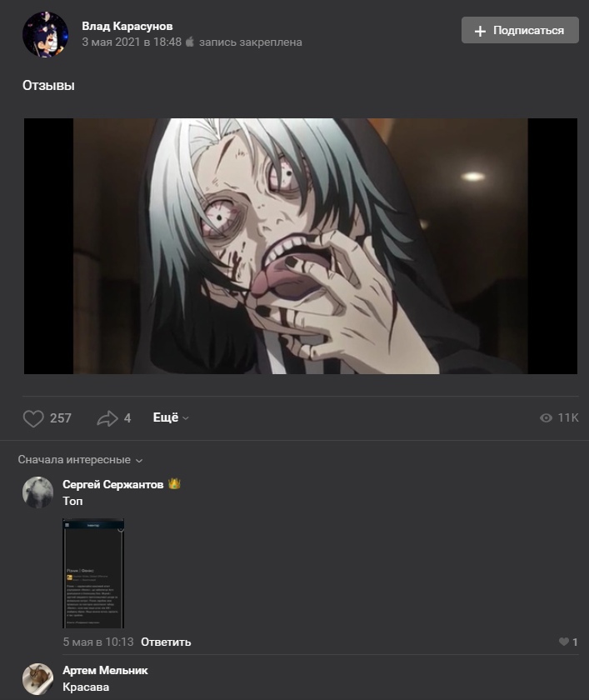Open Влад Карасунов's profile avatar
589x700 pixels.
46,34
